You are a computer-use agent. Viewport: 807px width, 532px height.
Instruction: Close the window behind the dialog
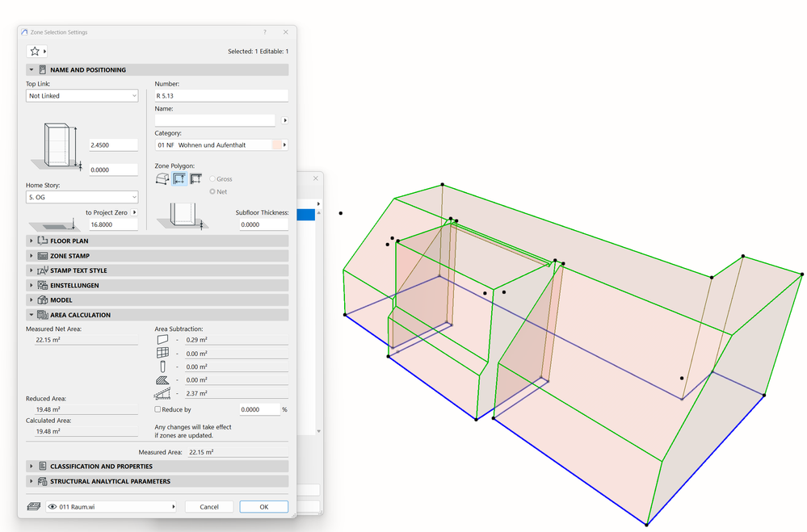coord(316,178)
